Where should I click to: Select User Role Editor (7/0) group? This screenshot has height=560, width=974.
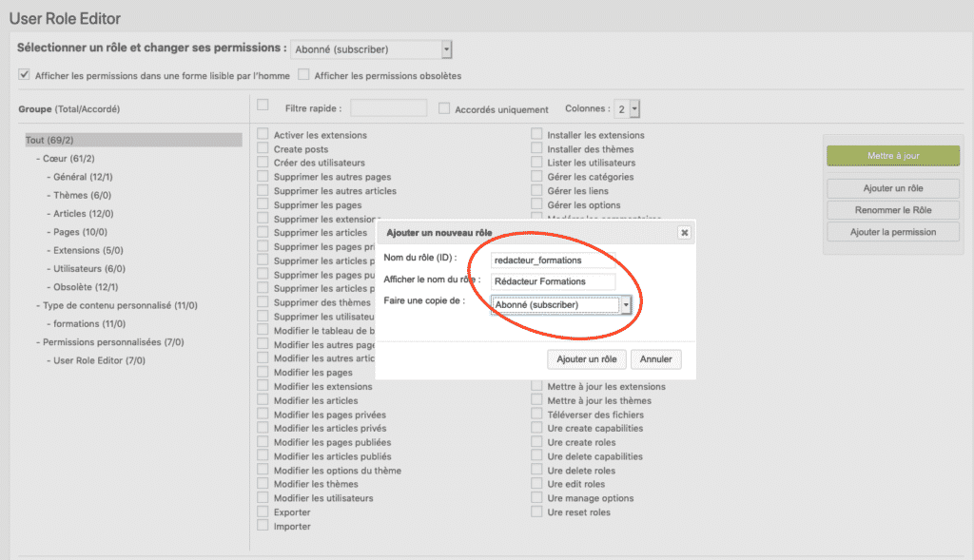tap(99, 360)
